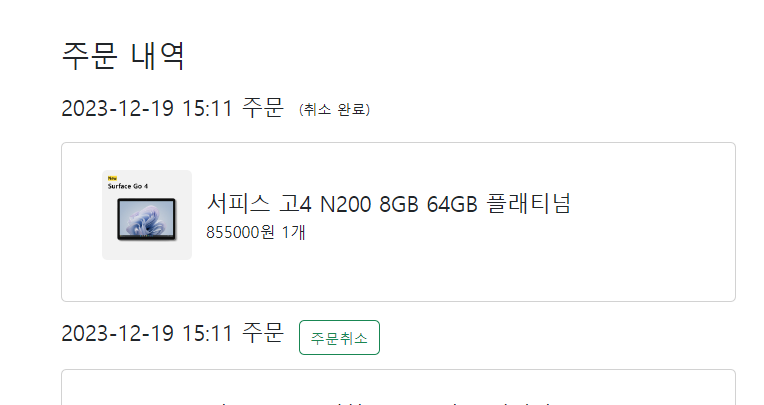
Task: Click the order date beside the 주문취소 button
Action: pyautogui.click(x=147, y=334)
